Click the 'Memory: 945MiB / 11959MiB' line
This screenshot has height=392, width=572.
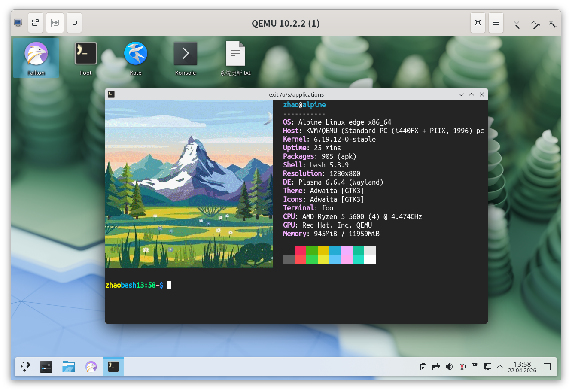(x=331, y=234)
